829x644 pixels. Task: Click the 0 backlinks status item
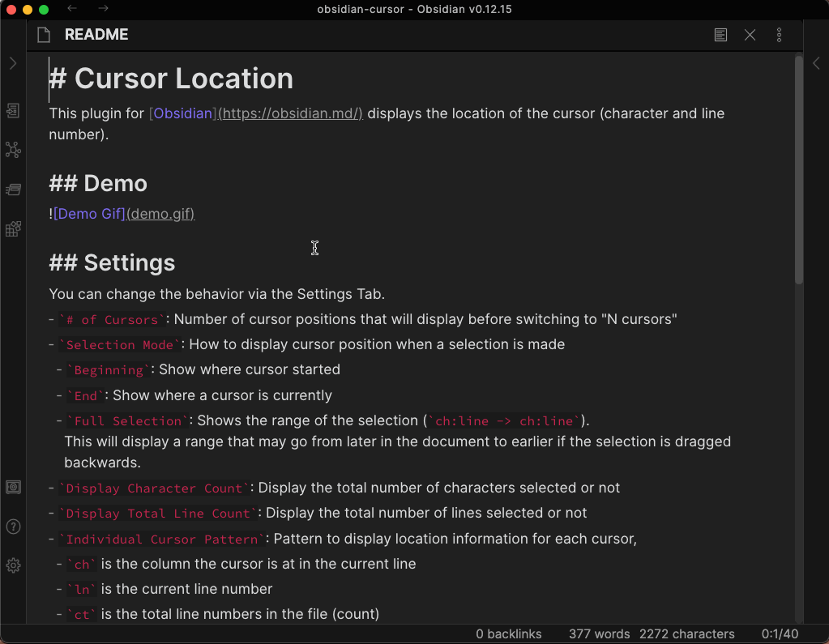click(x=509, y=634)
